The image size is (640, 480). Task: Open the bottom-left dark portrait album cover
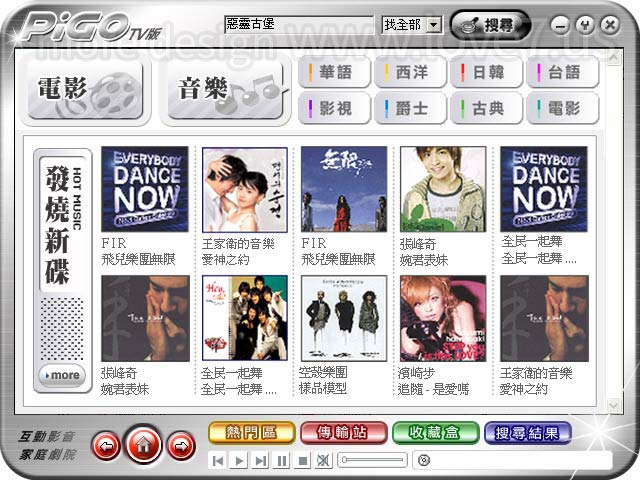click(x=145, y=318)
